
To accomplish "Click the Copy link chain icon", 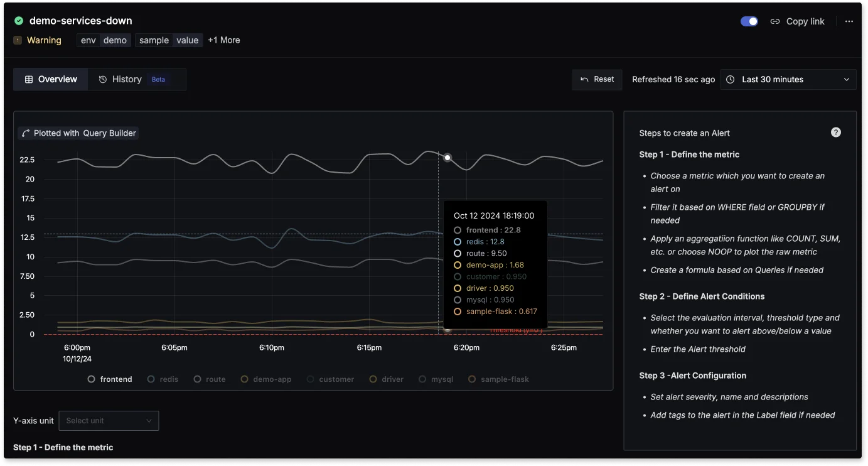I will [x=775, y=21].
